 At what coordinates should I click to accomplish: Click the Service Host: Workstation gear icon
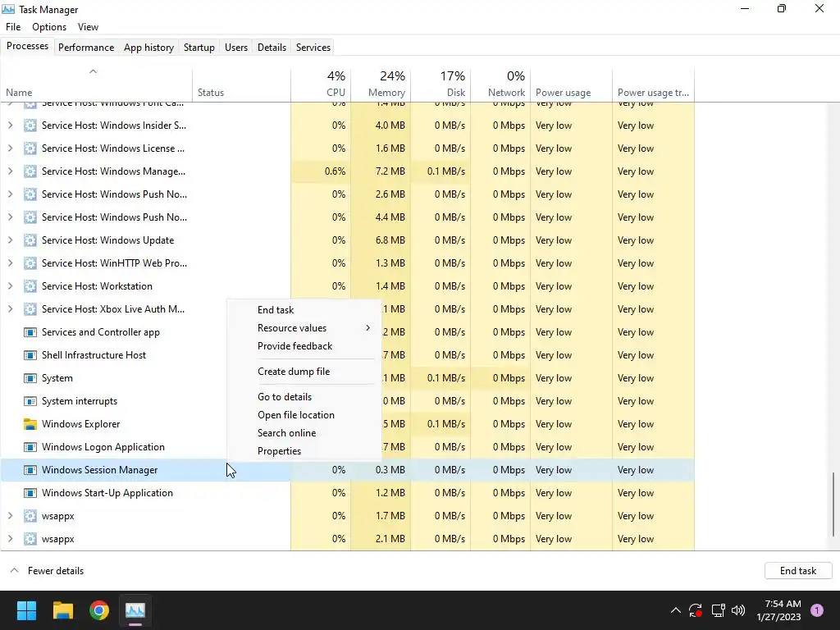[x=30, y=286]
